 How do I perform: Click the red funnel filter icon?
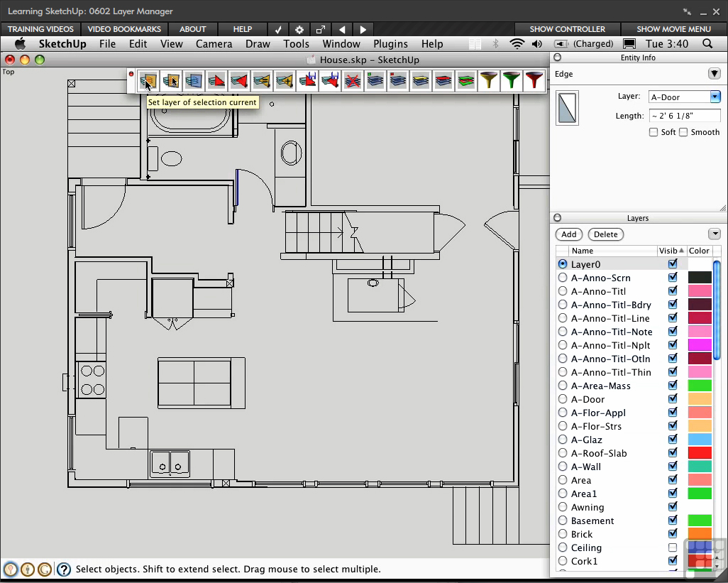[x=534, y=81]
